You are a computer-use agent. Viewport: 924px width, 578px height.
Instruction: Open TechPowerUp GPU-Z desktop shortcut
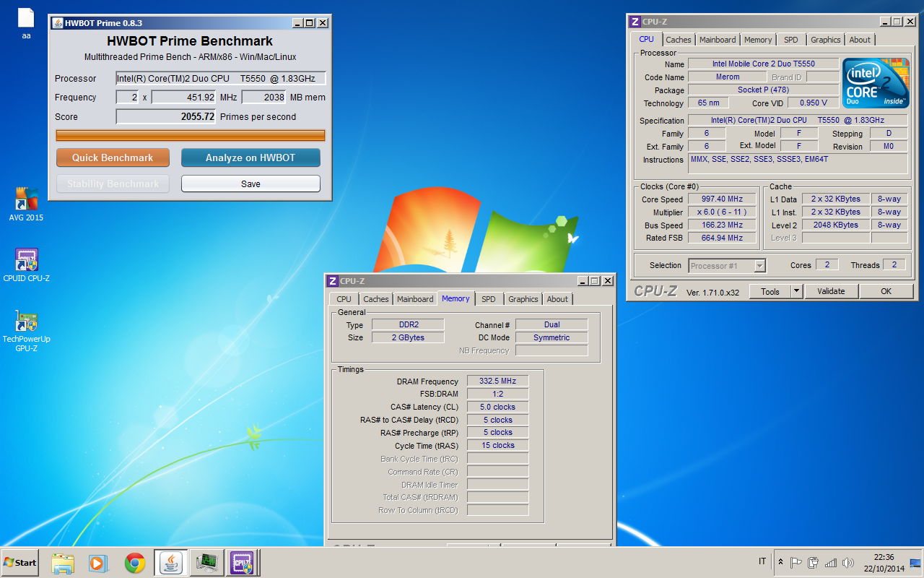(26, 331)
